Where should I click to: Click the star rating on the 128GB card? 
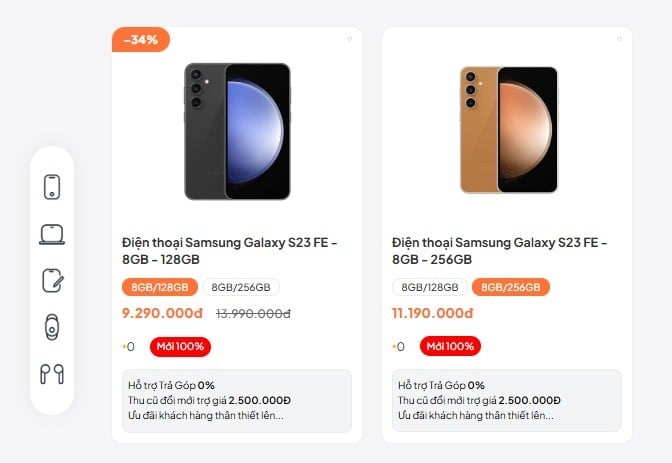[x=125, y=347]
